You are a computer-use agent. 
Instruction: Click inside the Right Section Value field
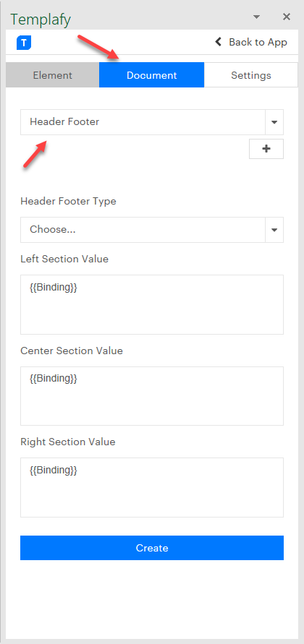pos(152,488)
